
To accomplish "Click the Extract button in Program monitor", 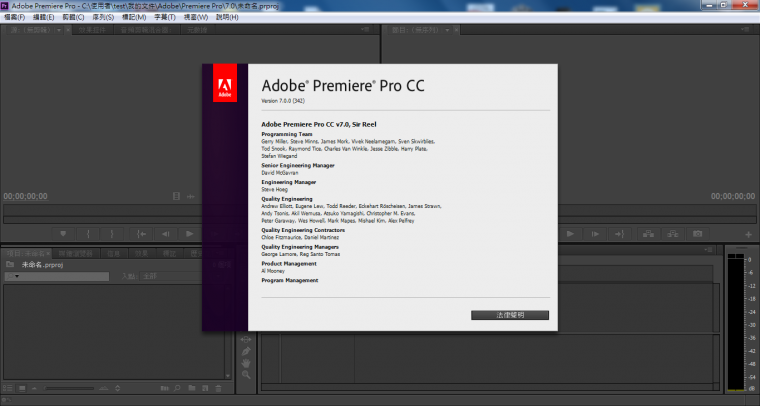I will (x=673, y=234).
